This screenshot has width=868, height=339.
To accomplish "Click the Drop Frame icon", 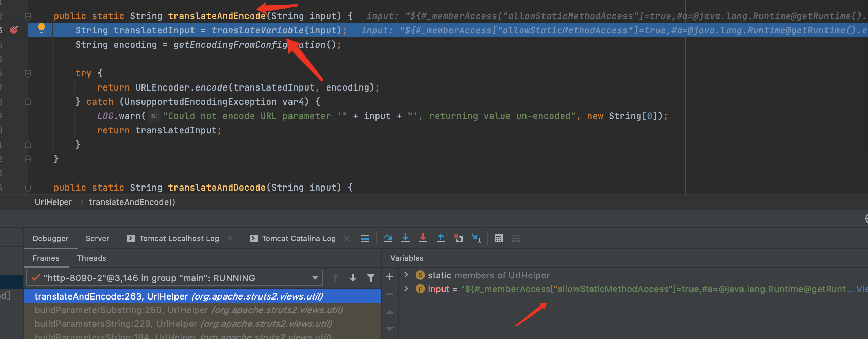I will click(458, 238).
